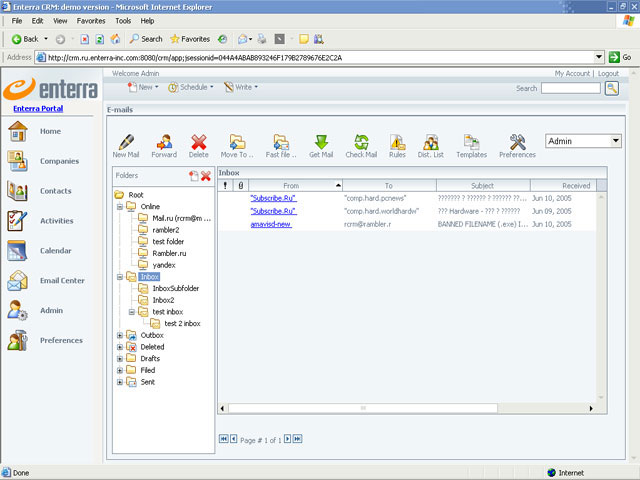Image resolution: width=640 pixels, height=480 pixels.
Task: Open the View menu
Action: (x=60, y=21)
